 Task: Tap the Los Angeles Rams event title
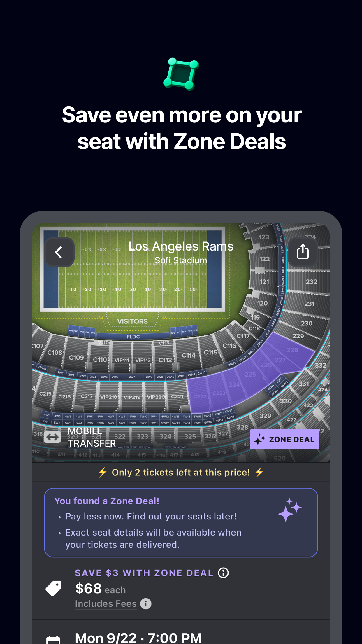[x=181, y=246]
